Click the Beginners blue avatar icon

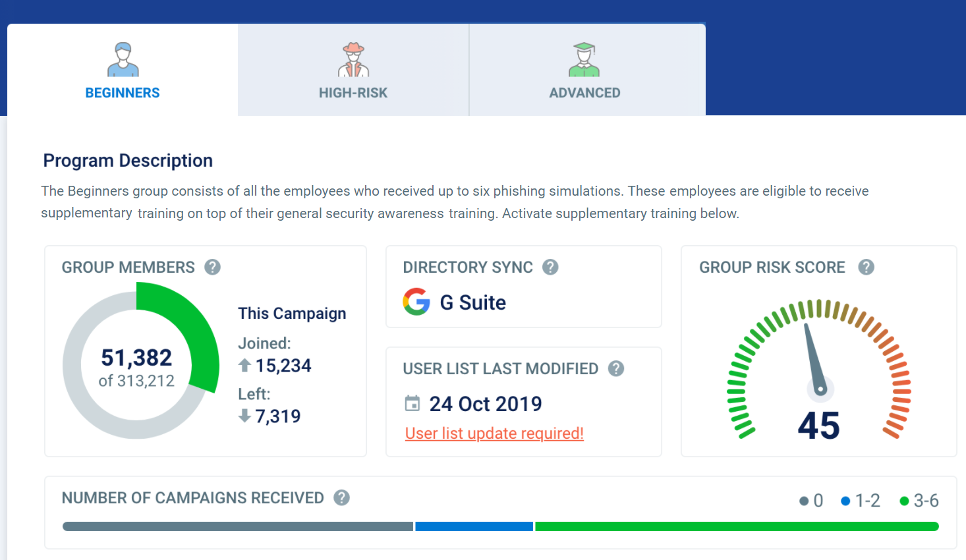[x=122, y=58]
